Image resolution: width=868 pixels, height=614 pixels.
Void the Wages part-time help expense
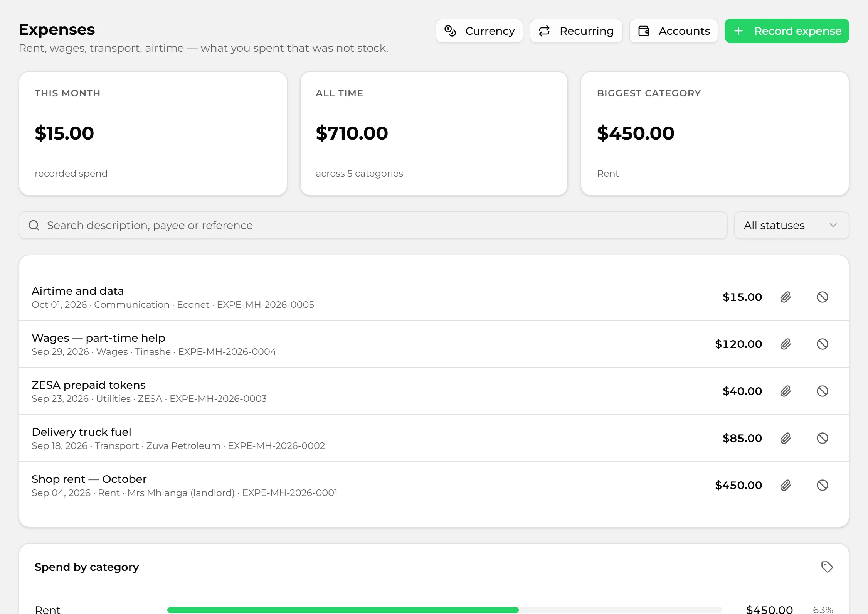coord(823,344)
